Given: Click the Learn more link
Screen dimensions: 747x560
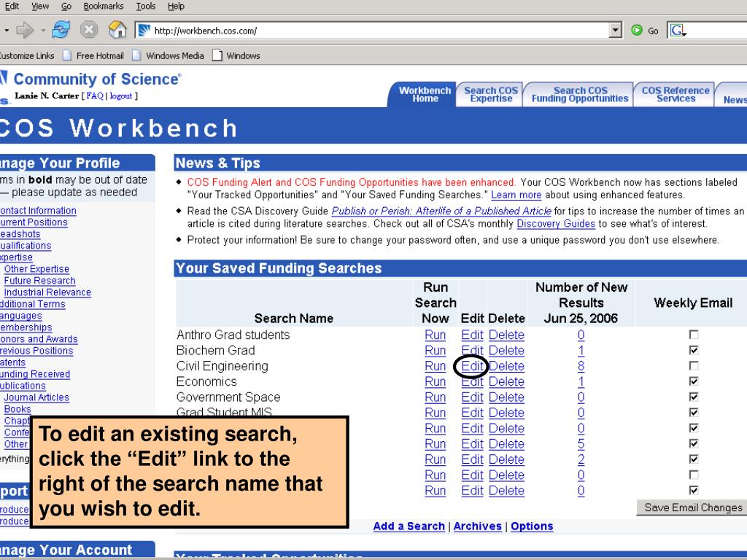Looking at the screenshot, I should pyautogui.click(x=516, y=195).
